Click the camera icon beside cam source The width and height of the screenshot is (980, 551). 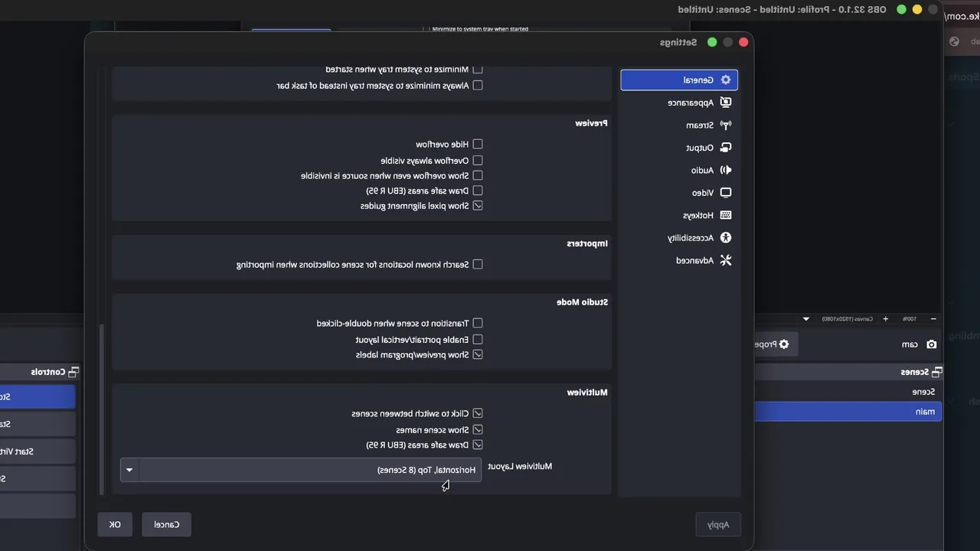click(932, 344)
